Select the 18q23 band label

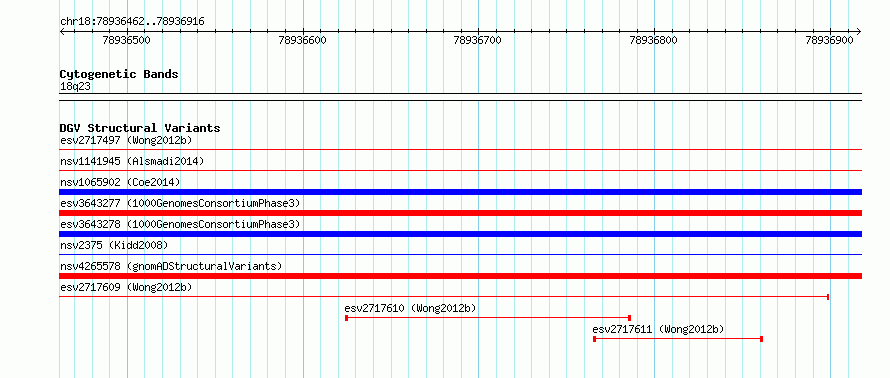click(x=75, y=86)
